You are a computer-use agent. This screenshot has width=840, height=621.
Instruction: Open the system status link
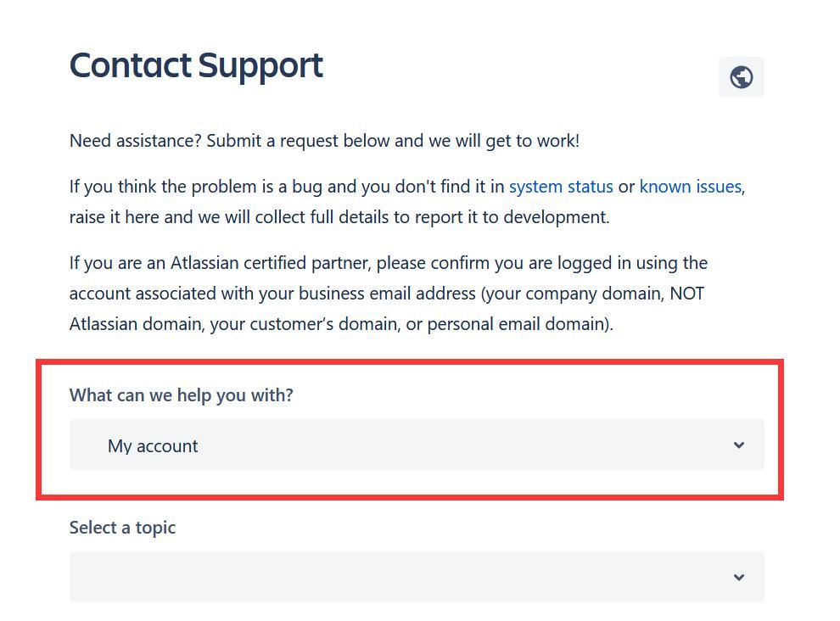tap(561, 187)
